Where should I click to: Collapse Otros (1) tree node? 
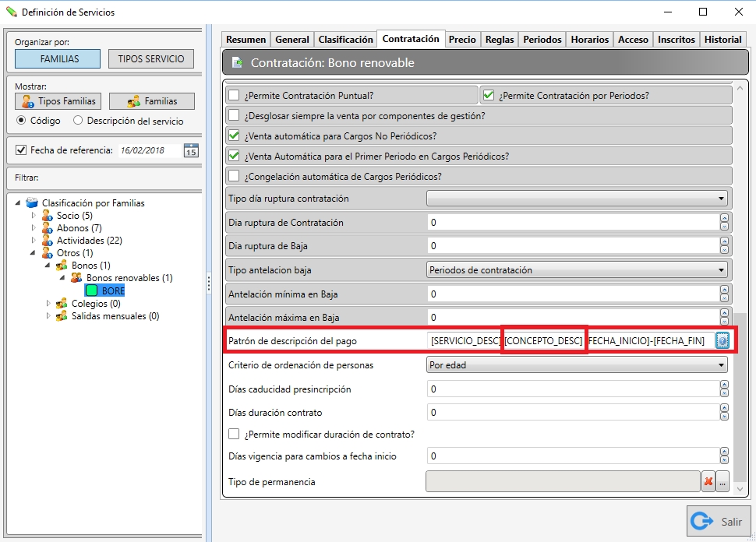pyautogui.click(x=33, y=253)
